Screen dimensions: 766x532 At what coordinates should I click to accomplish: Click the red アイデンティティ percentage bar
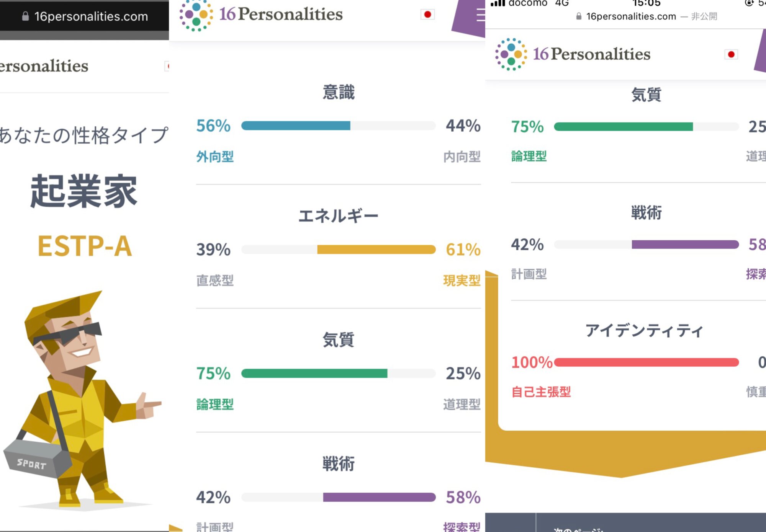pyautogui.click(x=646, y=362)
